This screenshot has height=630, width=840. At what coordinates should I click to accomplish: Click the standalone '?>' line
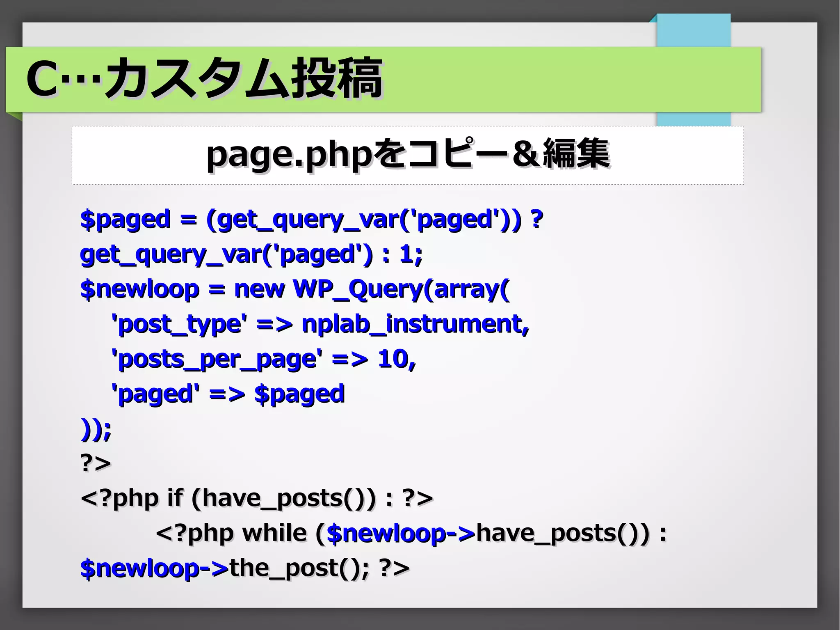coord(96,464)
